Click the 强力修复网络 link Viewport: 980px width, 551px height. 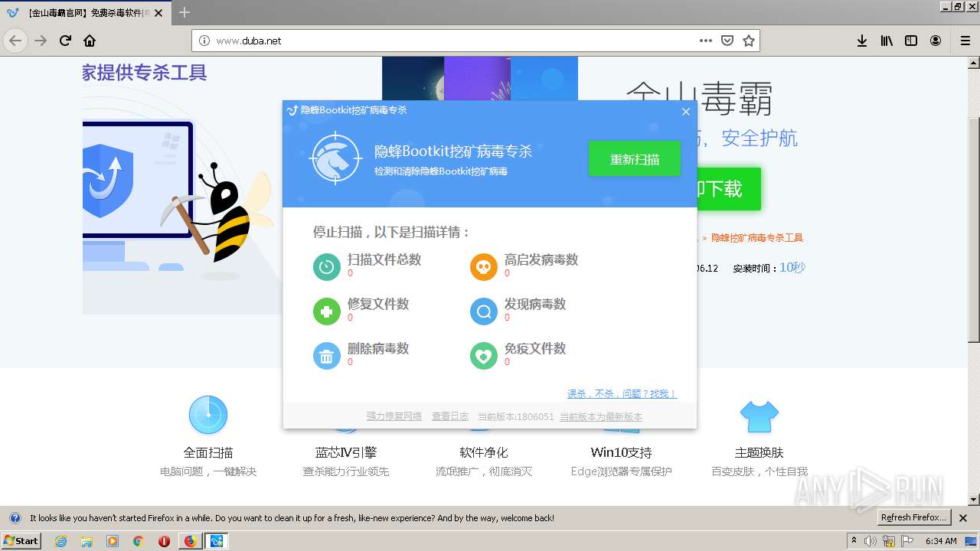394,416
